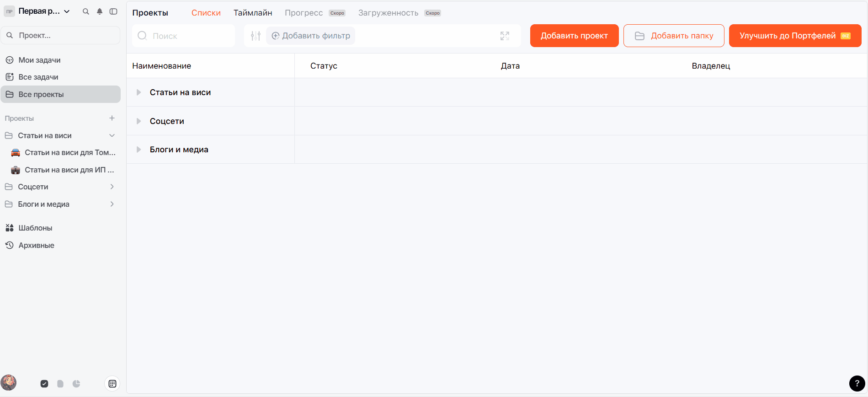Open Мои задачи in the sidebar
Image resolution: width=868 pixels, height=397 pixels.
click(x=39, y=60)
